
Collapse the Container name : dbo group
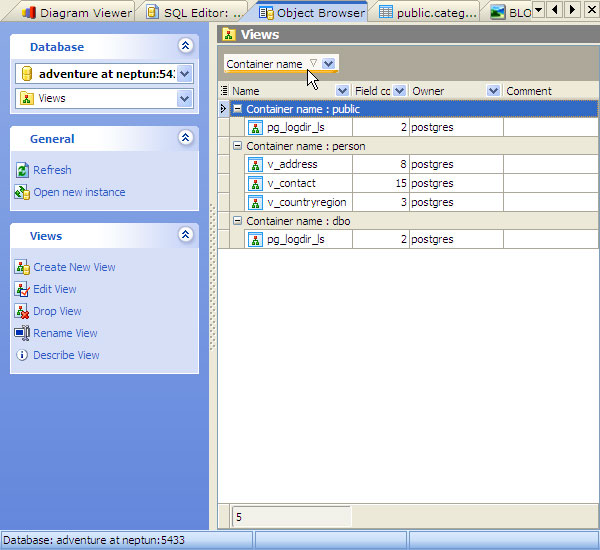click(238, 221)
